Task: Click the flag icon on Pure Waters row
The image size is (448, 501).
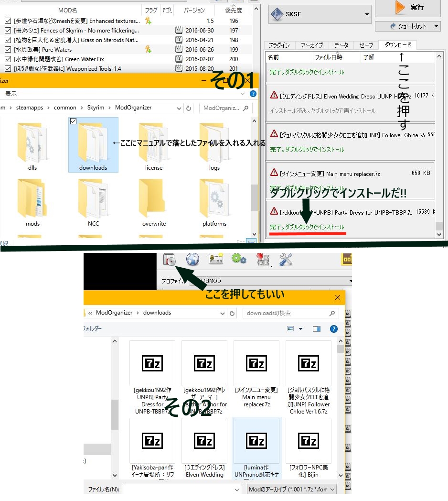Action: point(148,49)
